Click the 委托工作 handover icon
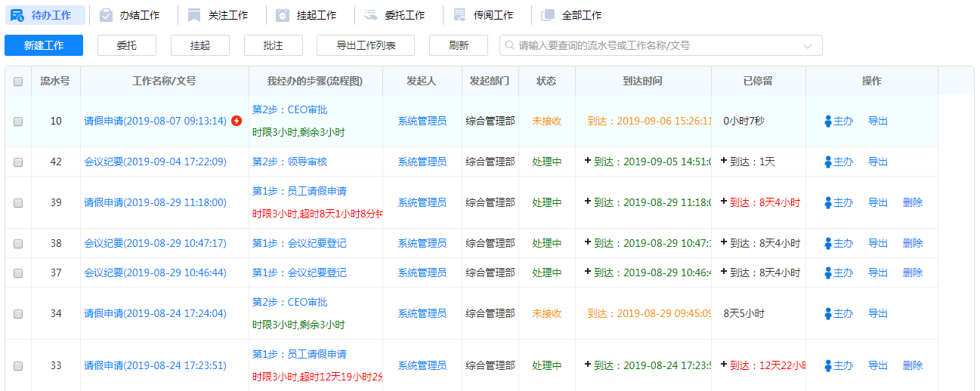 (x=370, y=15)
